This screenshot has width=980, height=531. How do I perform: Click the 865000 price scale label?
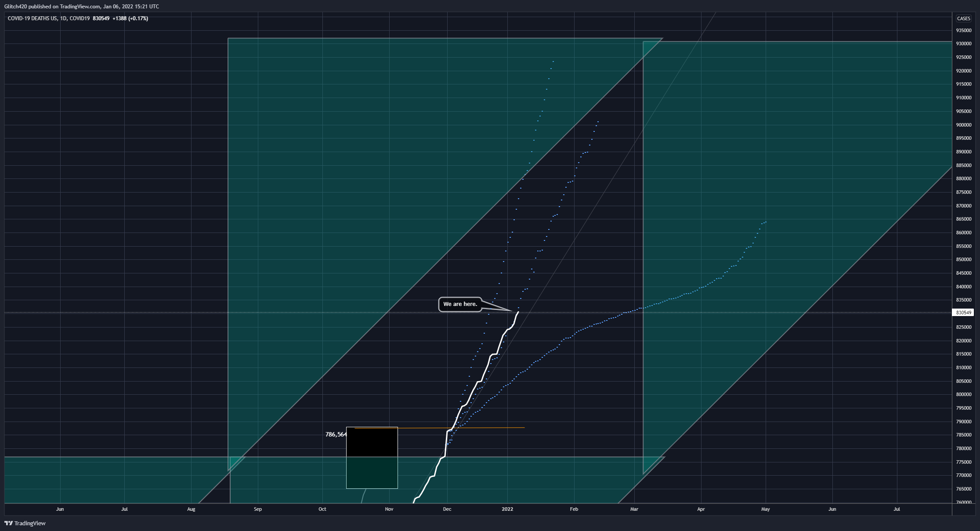tap(963, 219)
